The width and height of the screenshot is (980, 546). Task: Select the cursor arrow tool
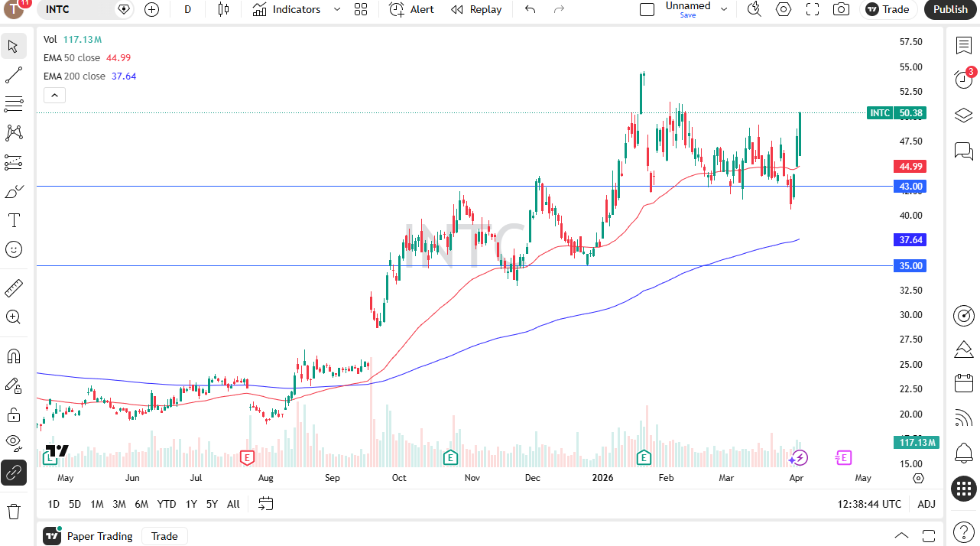(x=14, y=46)
